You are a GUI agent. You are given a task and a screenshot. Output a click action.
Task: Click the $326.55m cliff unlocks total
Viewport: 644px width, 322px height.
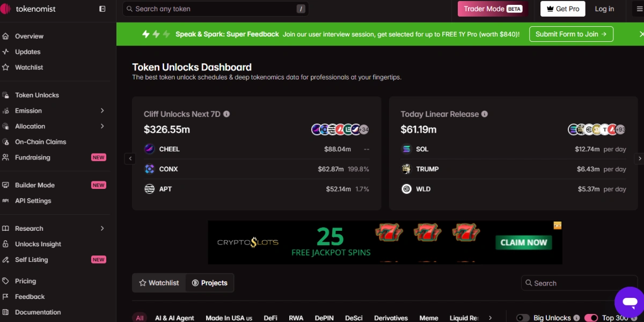point(167,129)
